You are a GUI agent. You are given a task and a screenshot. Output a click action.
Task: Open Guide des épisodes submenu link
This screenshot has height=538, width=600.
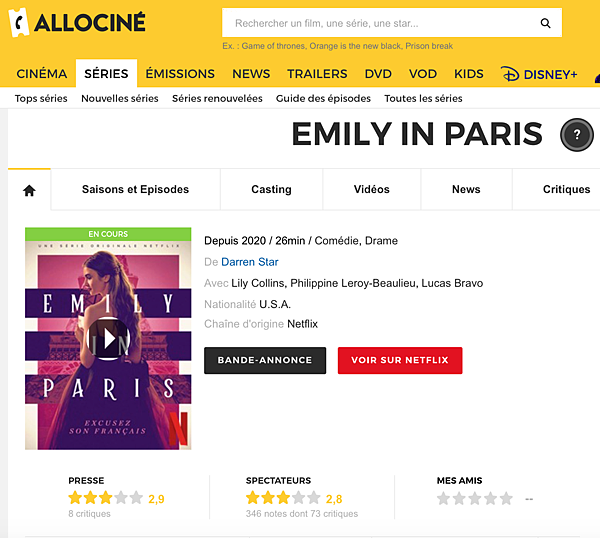pos(323,99)
